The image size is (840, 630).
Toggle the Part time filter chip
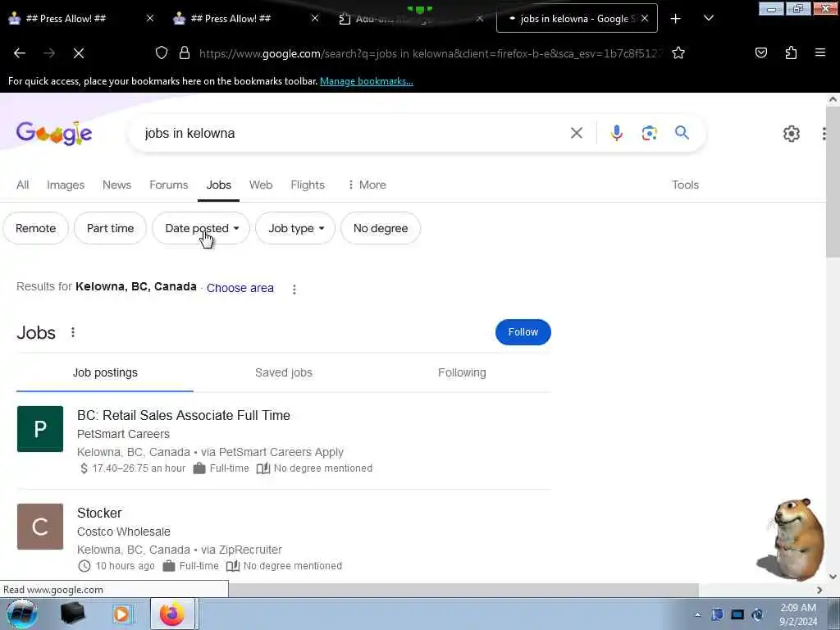click(x=111, y=228)
